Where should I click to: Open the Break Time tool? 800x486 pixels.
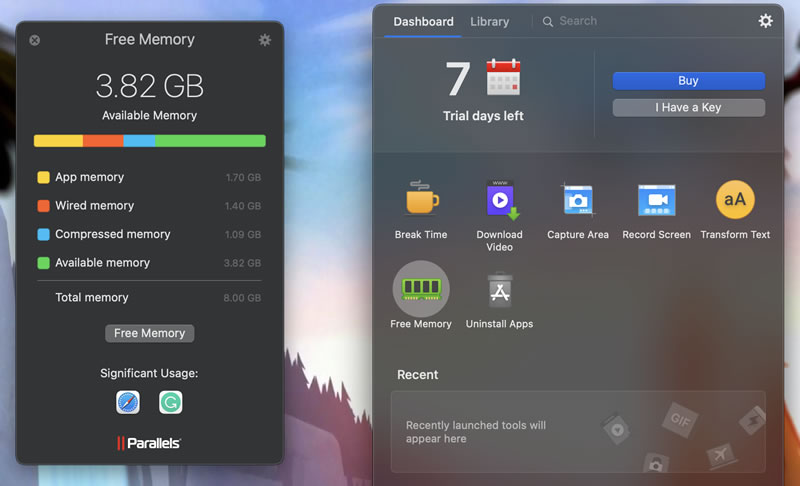tap(421, 199)
